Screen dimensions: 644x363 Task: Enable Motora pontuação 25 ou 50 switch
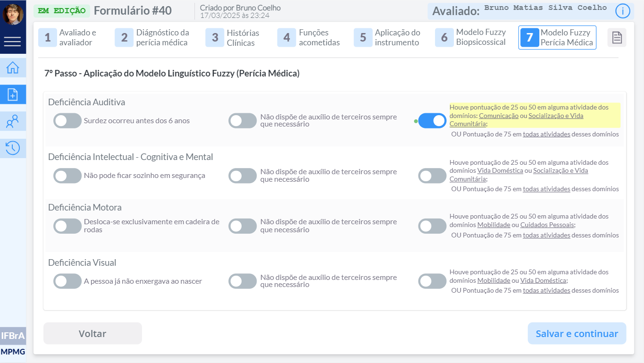pyautogui.click(x=432, y=226)
